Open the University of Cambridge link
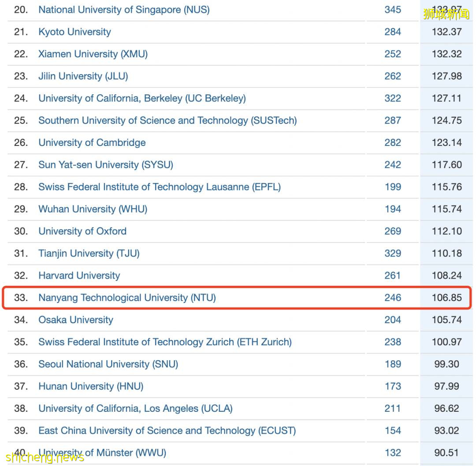Viewport: 476px width, 466px height. tap(92, 142)
